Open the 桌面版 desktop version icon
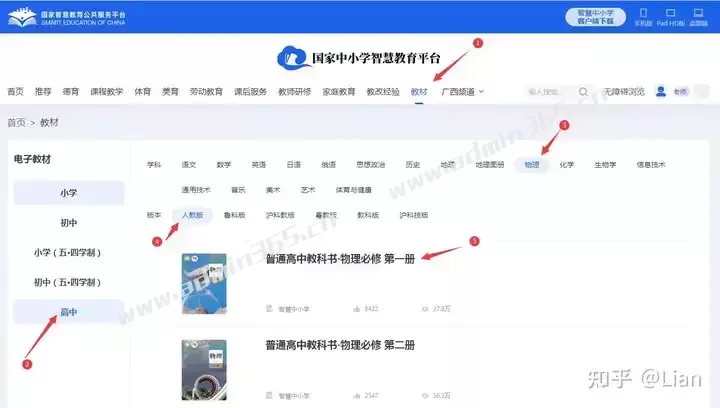 click(x=698, y=13)
